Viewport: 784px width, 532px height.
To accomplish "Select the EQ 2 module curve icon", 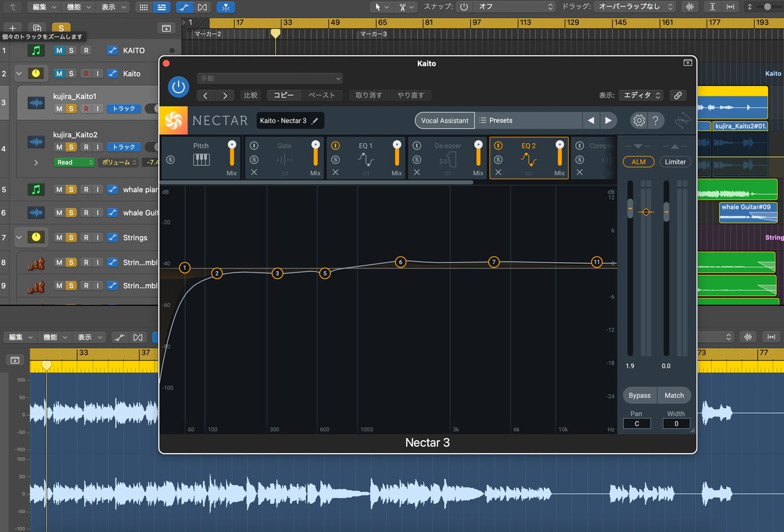I will [529, 159].
